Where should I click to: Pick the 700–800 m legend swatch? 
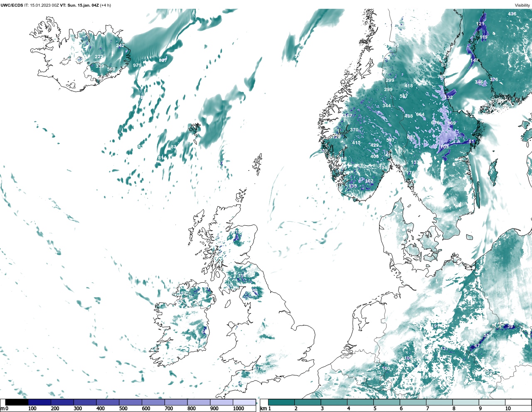(x=176, y=402)
